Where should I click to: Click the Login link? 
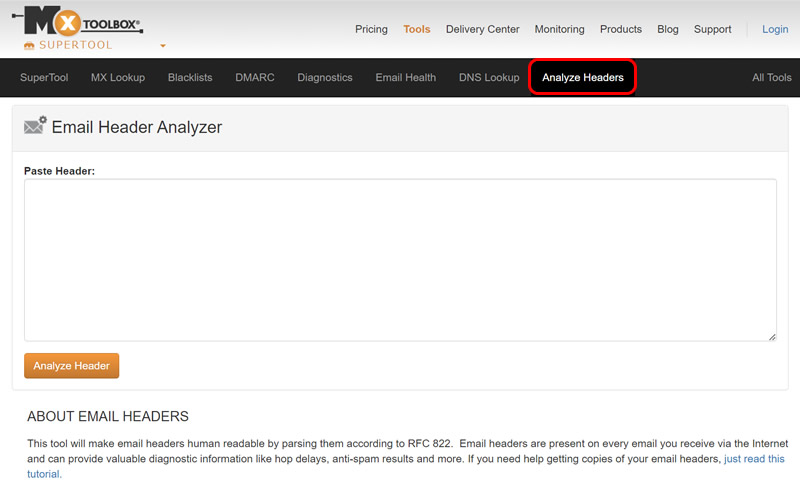click(x=775, y=29)
